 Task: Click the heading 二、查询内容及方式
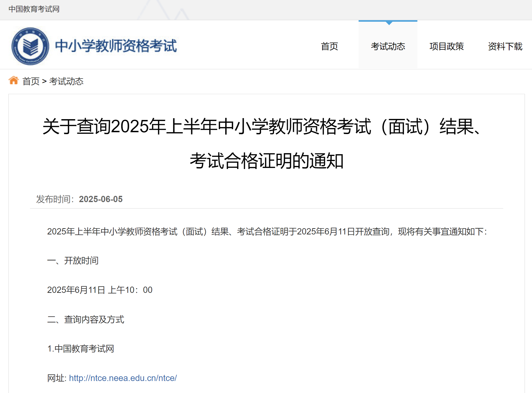(x=86, y=319)
